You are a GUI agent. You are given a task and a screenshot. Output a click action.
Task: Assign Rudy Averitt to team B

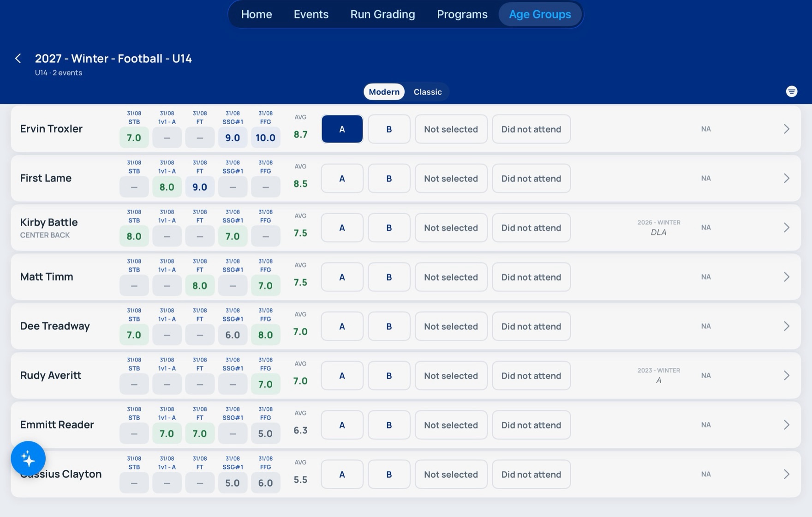[x=389, y=376]
